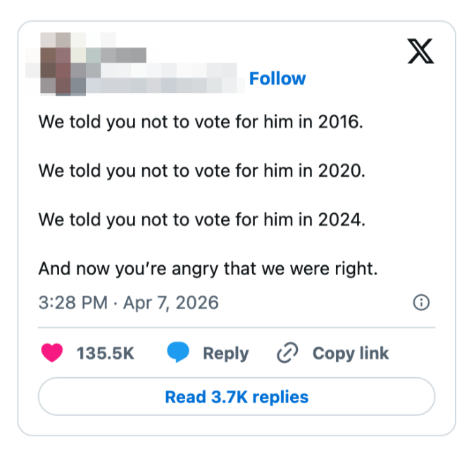476x456 pixels.
Task: Click the 135.5K like count
Action: pos(106,353)
